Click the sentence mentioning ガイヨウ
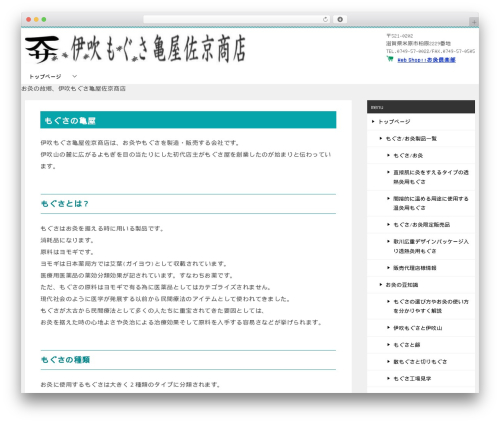 (x=134, y=264)
